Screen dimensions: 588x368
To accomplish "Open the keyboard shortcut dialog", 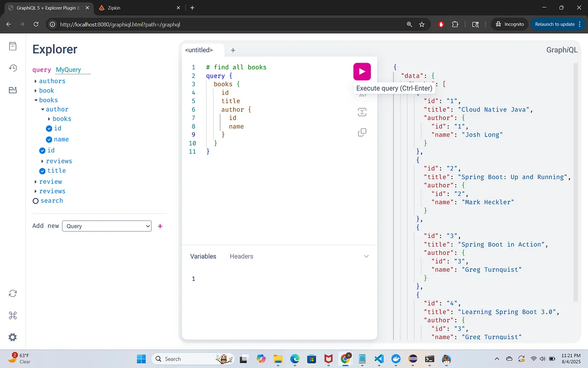I will pyautogui.click(x=13, y=315).
